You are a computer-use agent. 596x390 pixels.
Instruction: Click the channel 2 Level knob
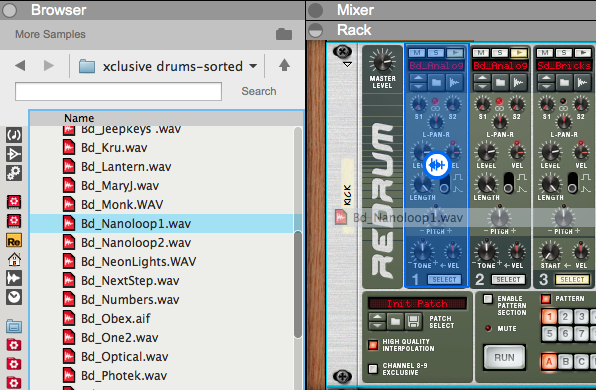[486, 152]
